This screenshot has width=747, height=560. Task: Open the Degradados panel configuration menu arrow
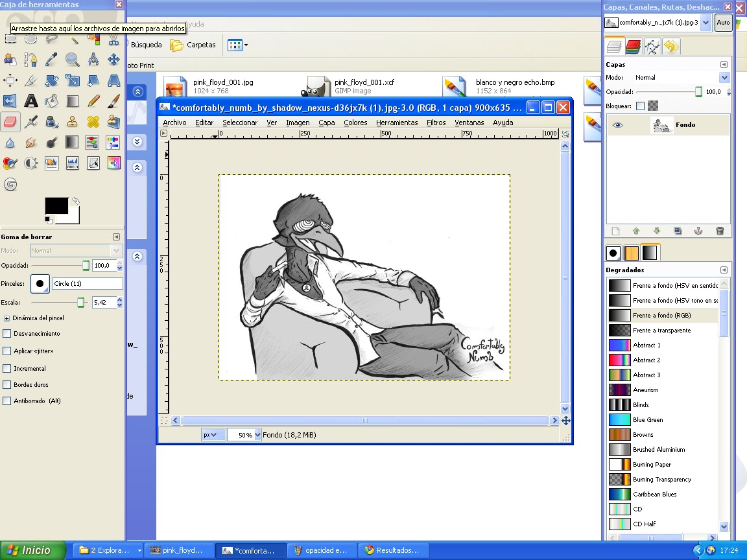724,270
